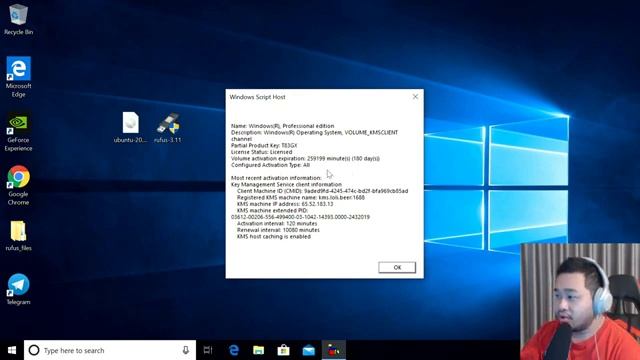The width and height of the screenshot is (640, 360).
Task: Open the Windows Start menu
Action: pos(12,350)
